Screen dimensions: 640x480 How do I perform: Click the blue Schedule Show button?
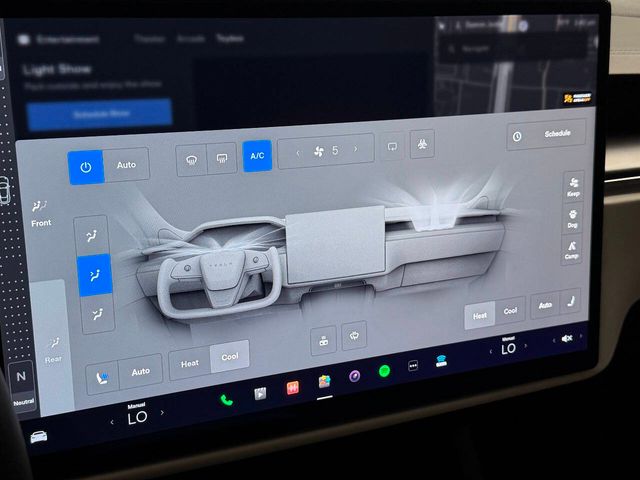pyautogui.click(x=100, y=113)
